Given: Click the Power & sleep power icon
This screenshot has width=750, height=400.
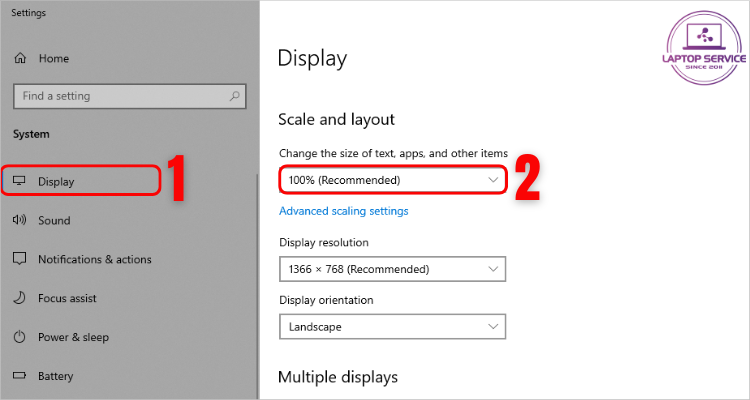Looking at the screenshot, I should (x=19, y=337).
